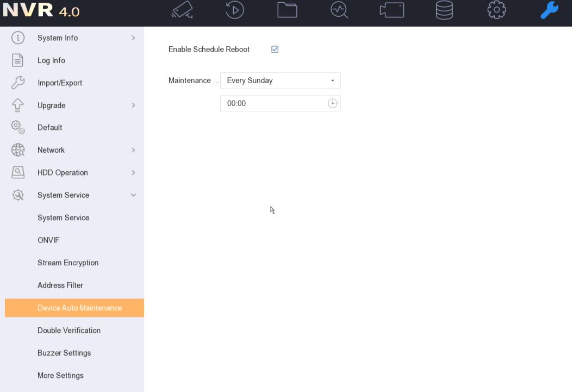The width and height of the screenshot is (573, 392).
Task: Click the 00:00 reboot time field
Action: (281, 103)
